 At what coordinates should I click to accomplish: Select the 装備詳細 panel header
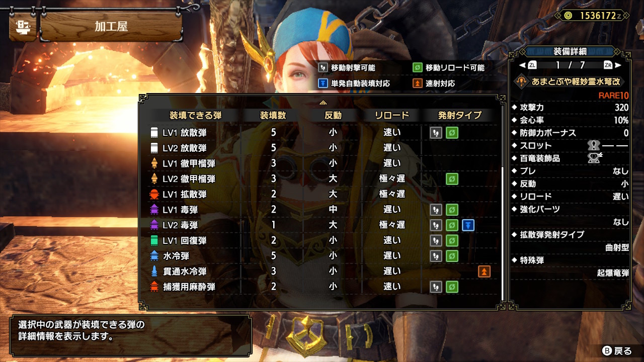point(570,51)
